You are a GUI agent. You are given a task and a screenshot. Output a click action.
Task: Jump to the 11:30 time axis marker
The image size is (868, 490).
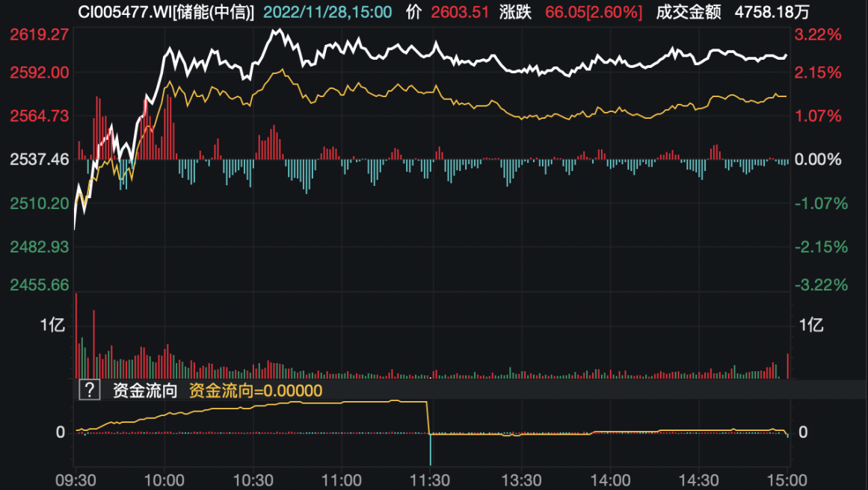point(431,480)
